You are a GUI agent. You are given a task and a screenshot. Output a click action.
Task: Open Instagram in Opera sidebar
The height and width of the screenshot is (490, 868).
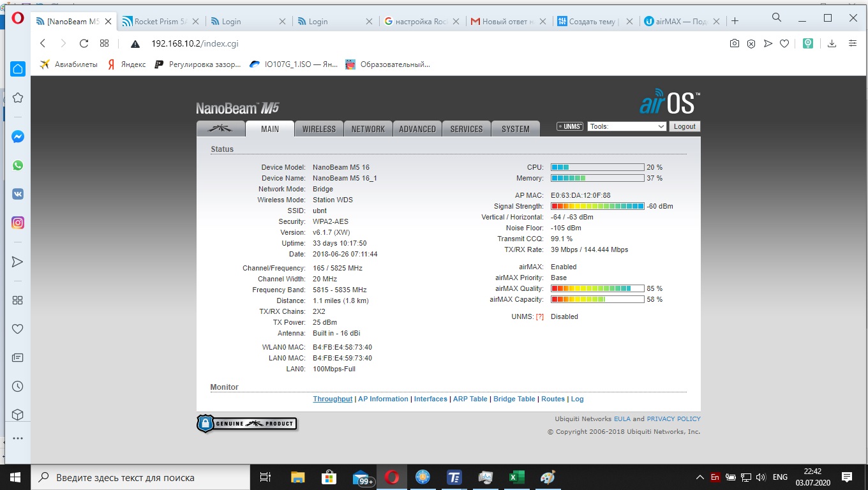coord(18,223)
